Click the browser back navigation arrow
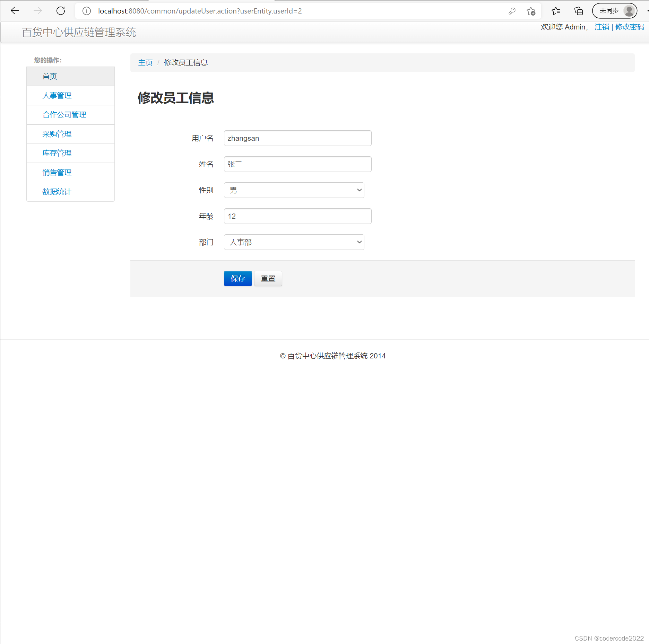The width and height of the screenshot is (649, 644). click(15, 11)
